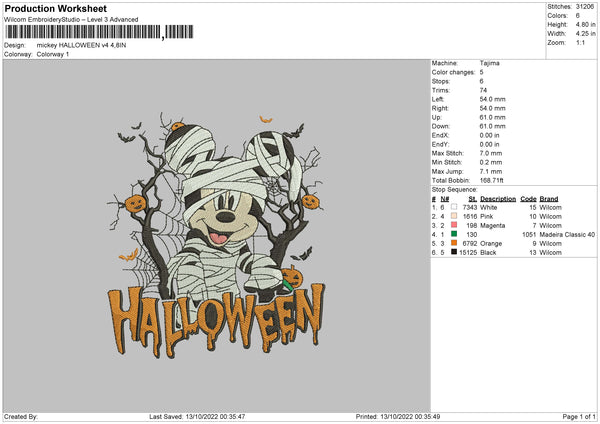Image resolution: width=600 pixels, height=424 pixels.
Task: Click the 'Colorway 1' value
Action: point(53,54)
